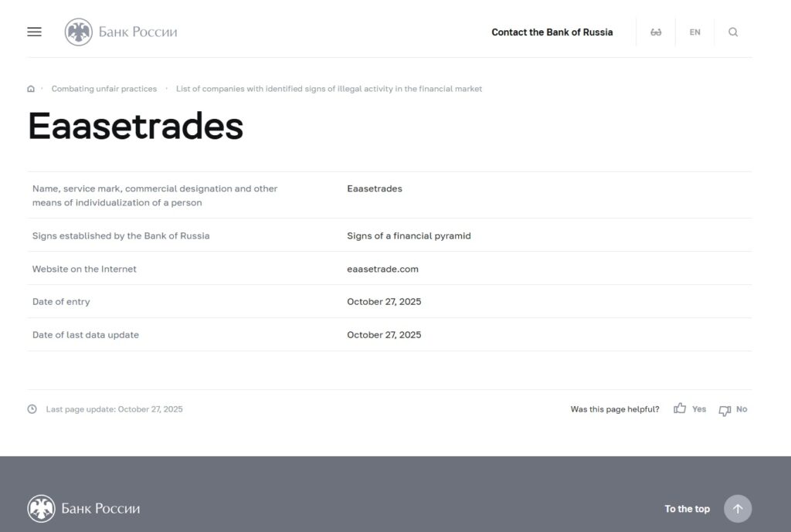Screen dimensions: 791x532
Task: Click the To the top button
Action: [x=687, y=509]
